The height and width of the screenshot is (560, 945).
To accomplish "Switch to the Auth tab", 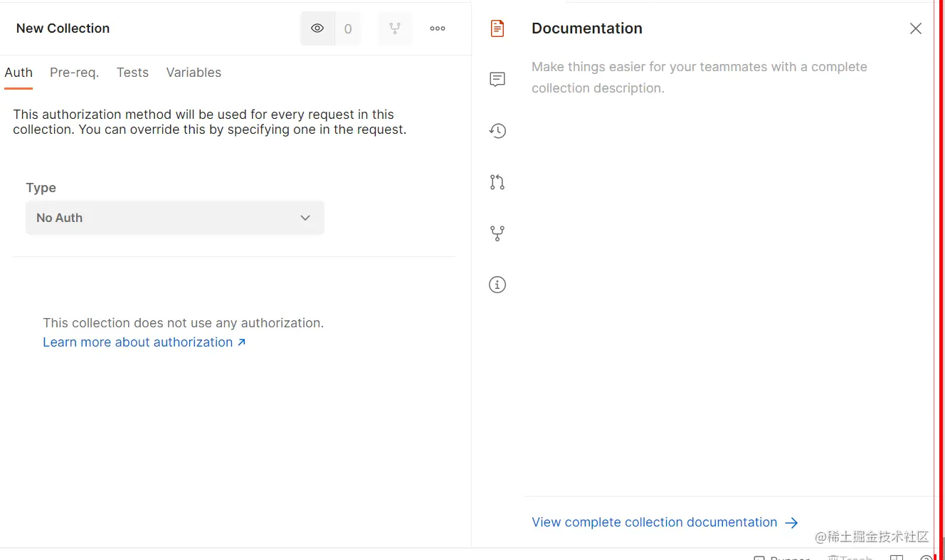I will point(19,73).
